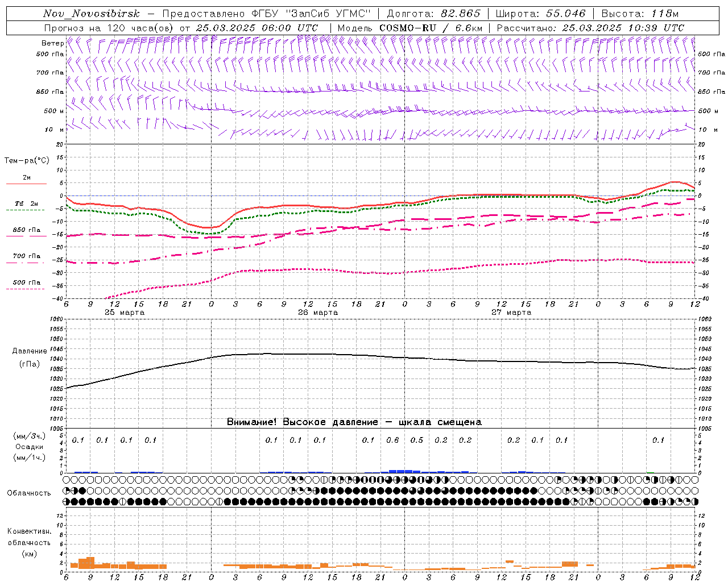Click the Модель COSMO-RU / 6.6км label
The height and width of the screenshot is (582, 728).
(x=410, y=27)
